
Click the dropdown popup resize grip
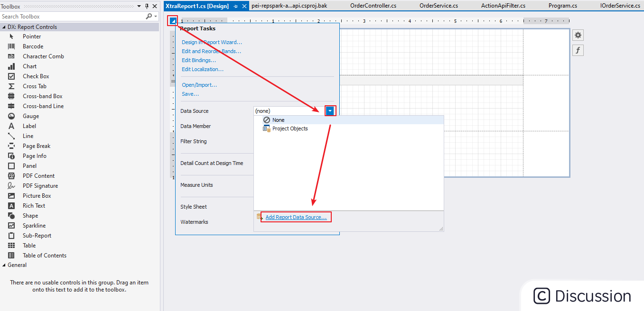[441, 229]
